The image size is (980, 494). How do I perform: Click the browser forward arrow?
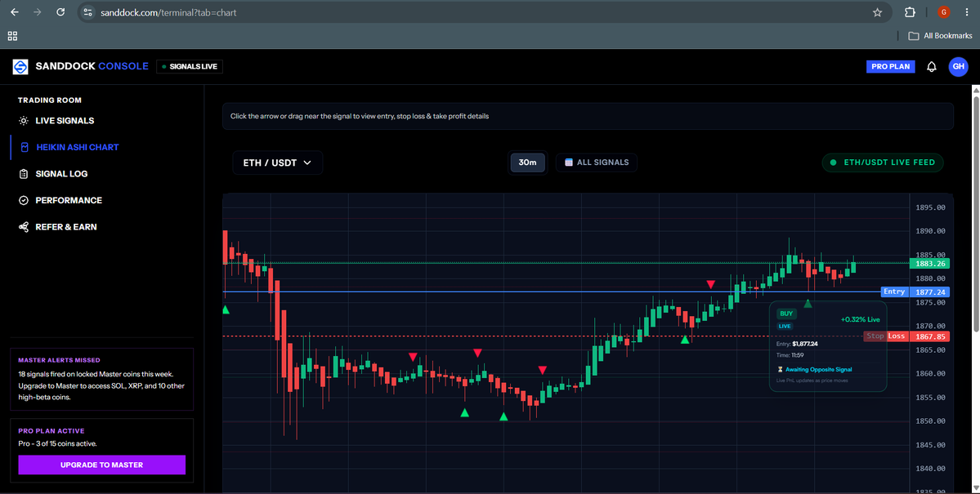point(38,12)
